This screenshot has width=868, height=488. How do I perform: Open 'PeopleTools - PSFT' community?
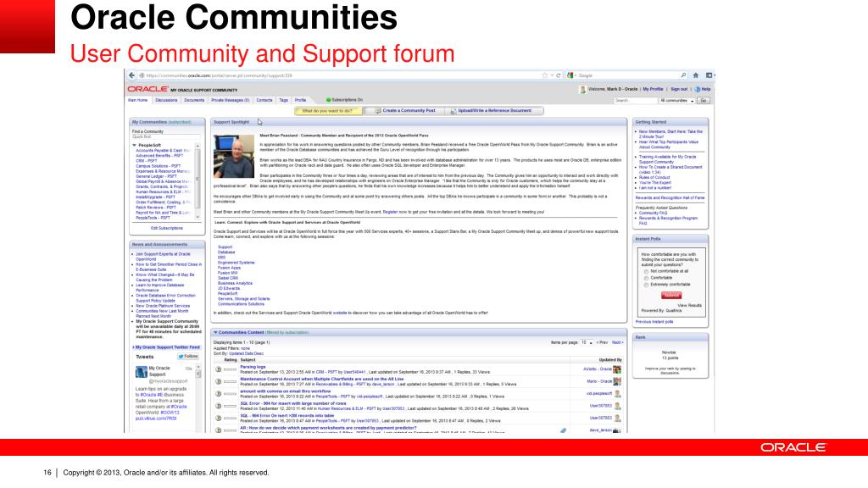153,218
